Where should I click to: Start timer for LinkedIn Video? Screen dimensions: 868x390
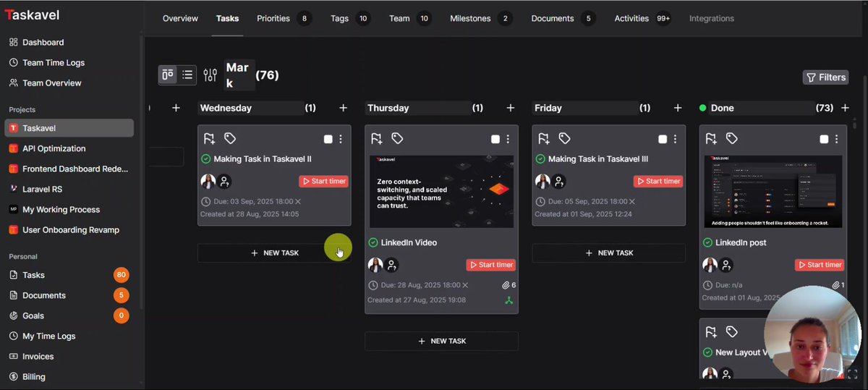491,265
